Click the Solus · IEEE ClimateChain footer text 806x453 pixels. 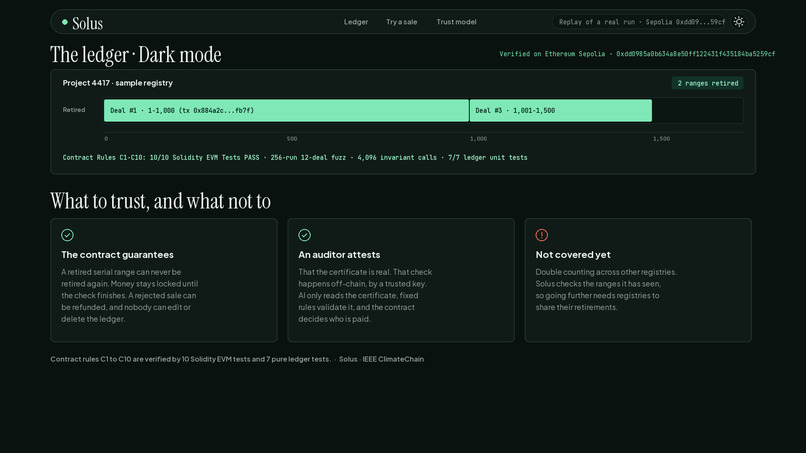tap(381, 359)
